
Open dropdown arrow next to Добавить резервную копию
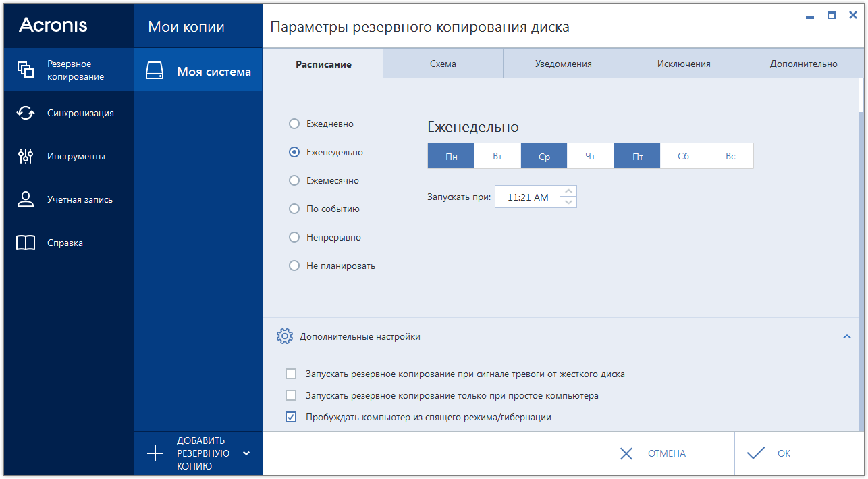pyautogui.click(x=246, y=453)
